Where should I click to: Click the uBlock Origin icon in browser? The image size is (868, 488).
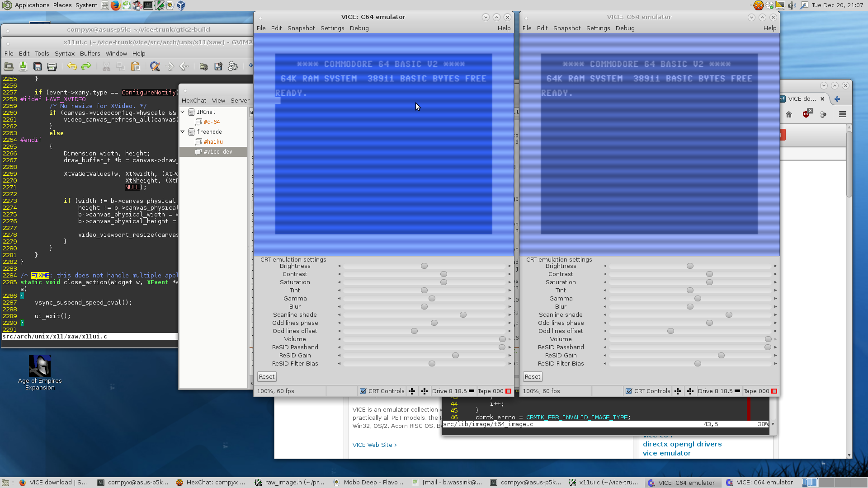(x=807, y=114)
